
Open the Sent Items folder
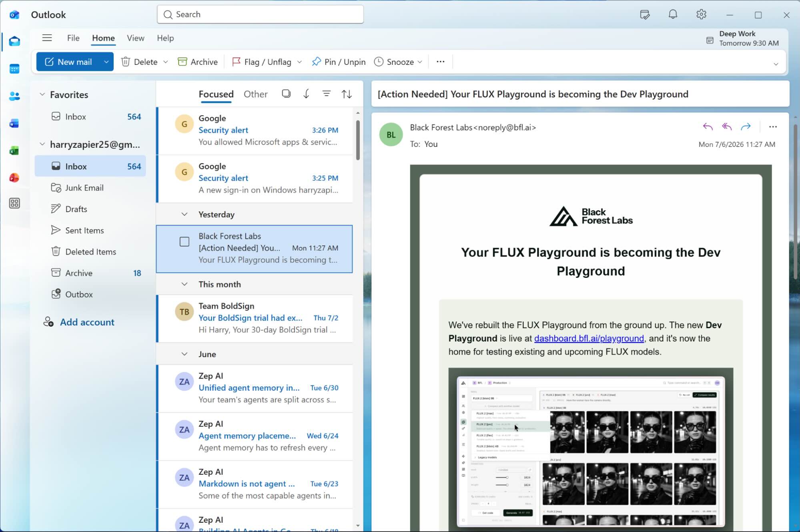pos(90,230)
